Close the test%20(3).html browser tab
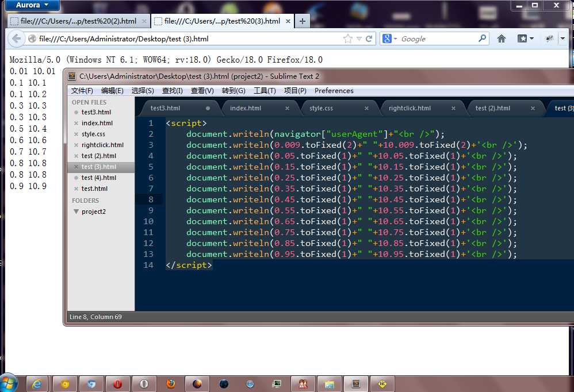574x392 pixels. 288,21
